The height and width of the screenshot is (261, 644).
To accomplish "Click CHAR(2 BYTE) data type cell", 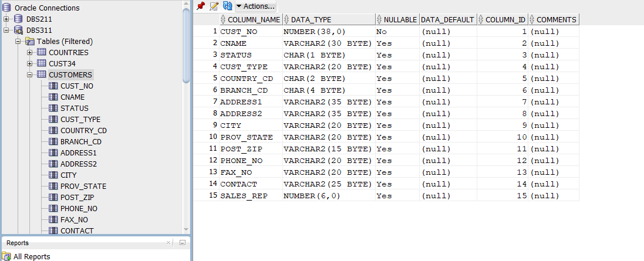I will pos(329,79).
